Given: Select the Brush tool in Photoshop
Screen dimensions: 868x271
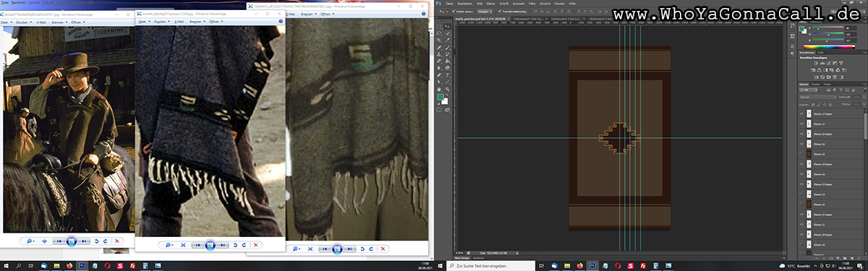Looking at the screenshot, I should pos(447,47).
